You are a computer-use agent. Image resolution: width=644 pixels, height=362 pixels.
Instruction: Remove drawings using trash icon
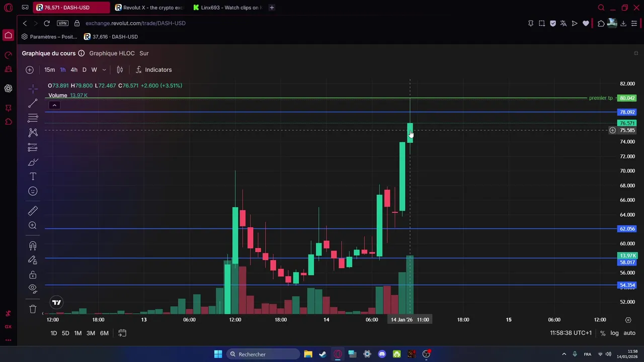[33, 309]
